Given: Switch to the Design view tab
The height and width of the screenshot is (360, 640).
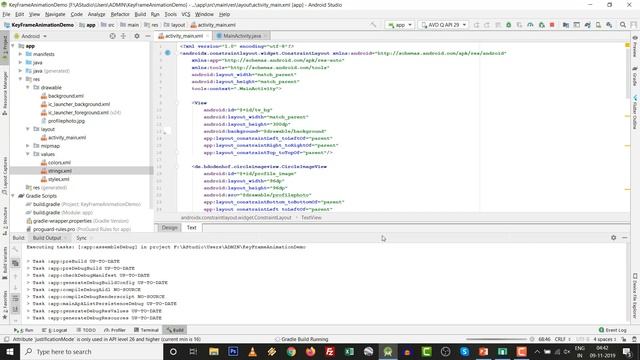Looking at the screenshot, I should (x=169, y=228).
